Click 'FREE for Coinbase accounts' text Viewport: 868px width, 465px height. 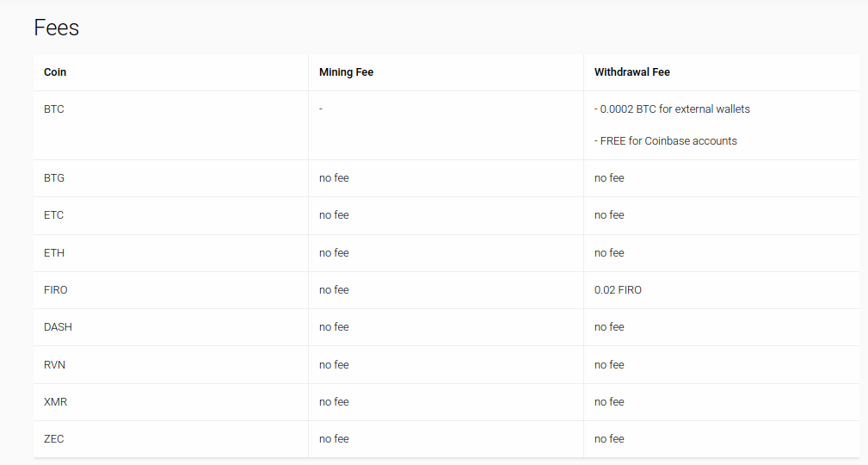(668, 140)
